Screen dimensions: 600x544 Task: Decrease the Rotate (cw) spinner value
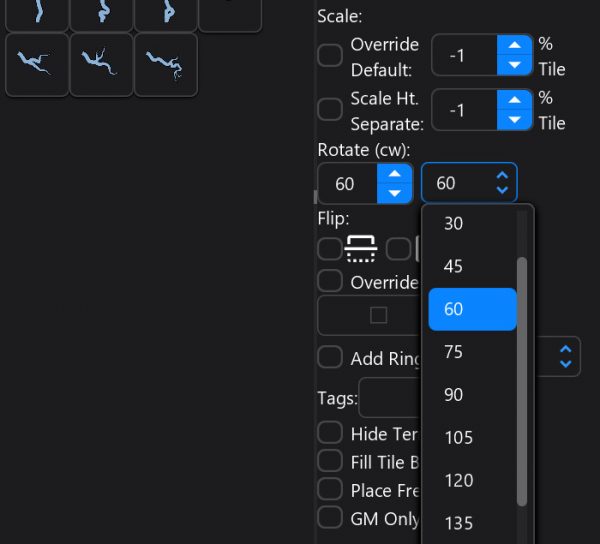click(x=395, y=193)
